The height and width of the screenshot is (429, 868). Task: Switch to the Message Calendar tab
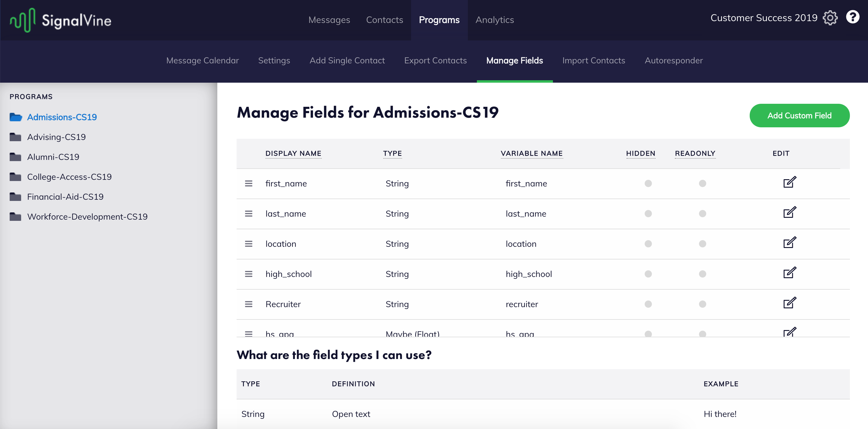tap(203, 60)
